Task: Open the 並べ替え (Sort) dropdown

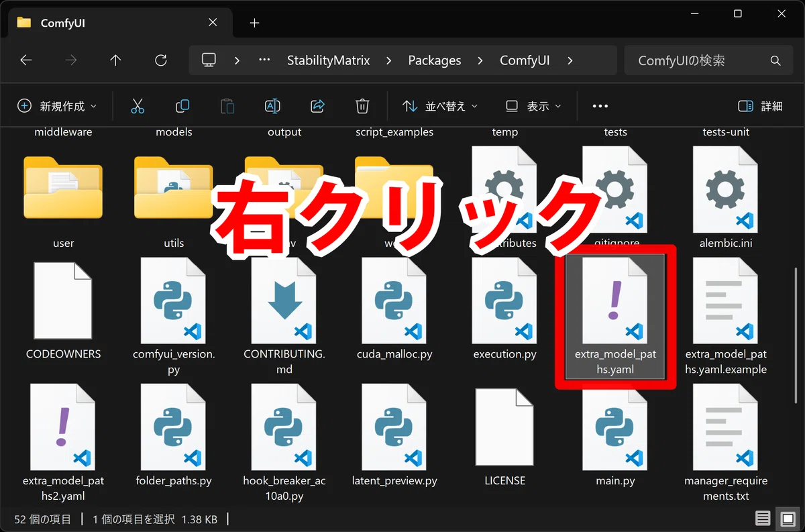Action: (x=440, y=106)
